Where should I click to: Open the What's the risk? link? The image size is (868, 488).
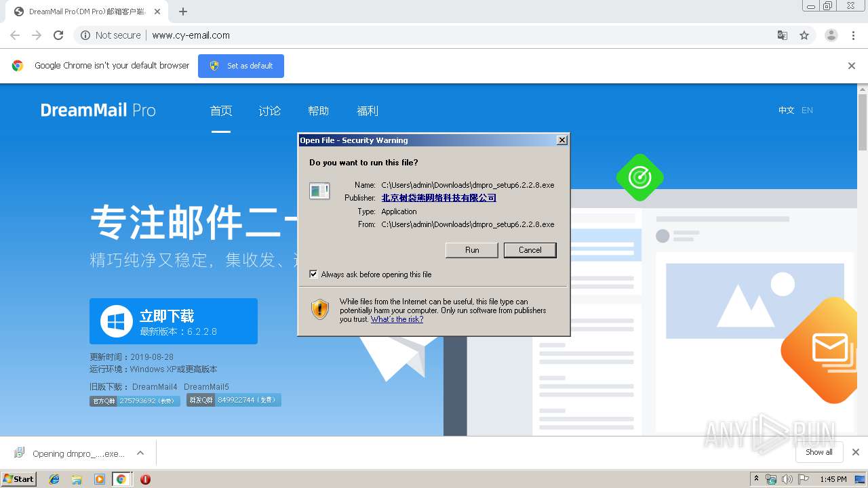397,319
